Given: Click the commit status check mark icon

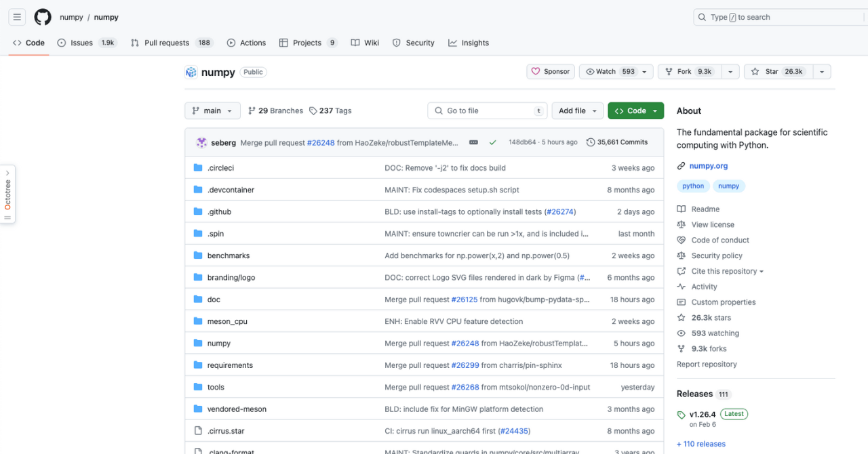Looking at the screenshot, I should pos(493,142).
